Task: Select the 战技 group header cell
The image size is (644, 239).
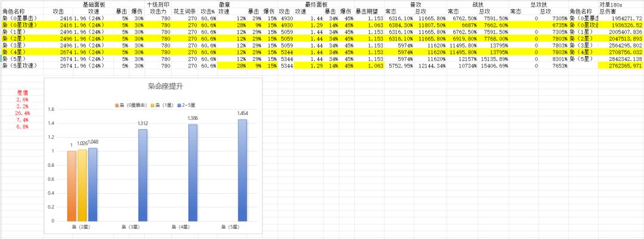Action: point(478,4)
